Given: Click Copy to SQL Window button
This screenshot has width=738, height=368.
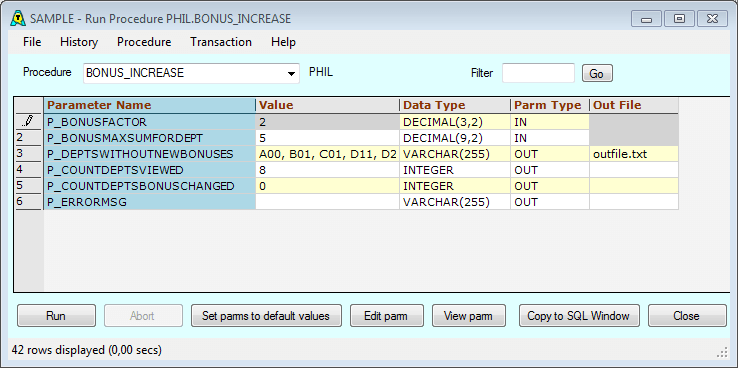Looking at the screenshot, I should pyautogui.click(x=579, y=316).
